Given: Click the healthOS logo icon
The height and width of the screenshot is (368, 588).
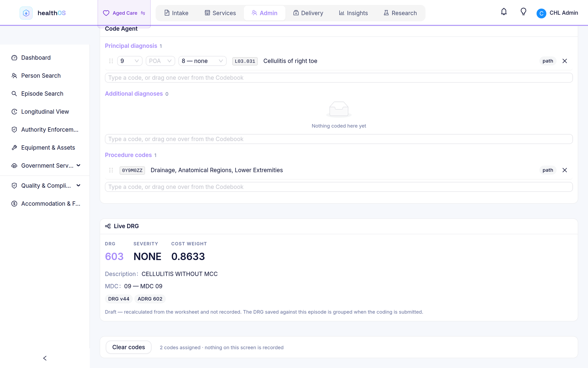Looking at the screenshot, I should (26, 13).
